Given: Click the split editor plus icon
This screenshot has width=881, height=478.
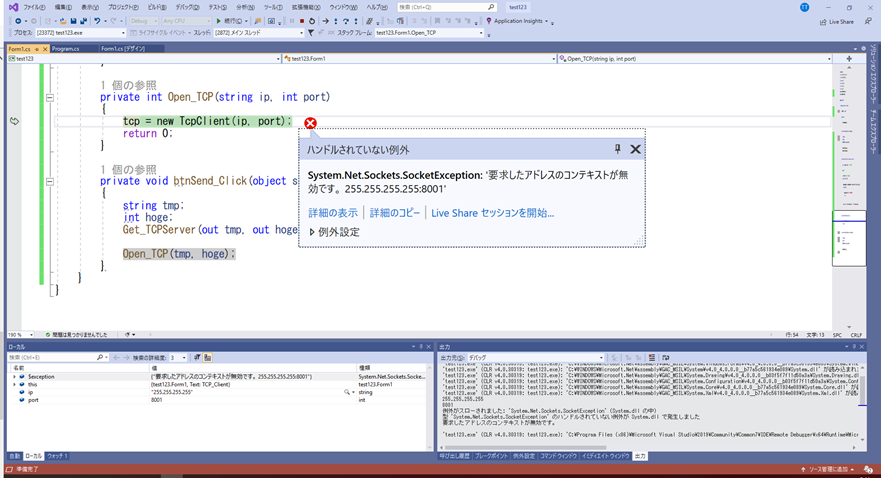Looking at the screenshot, I should [x=849, y=58].
